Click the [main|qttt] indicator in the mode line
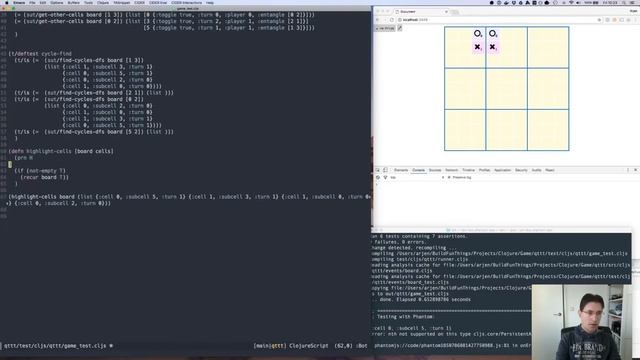 (x=270, y=346)
